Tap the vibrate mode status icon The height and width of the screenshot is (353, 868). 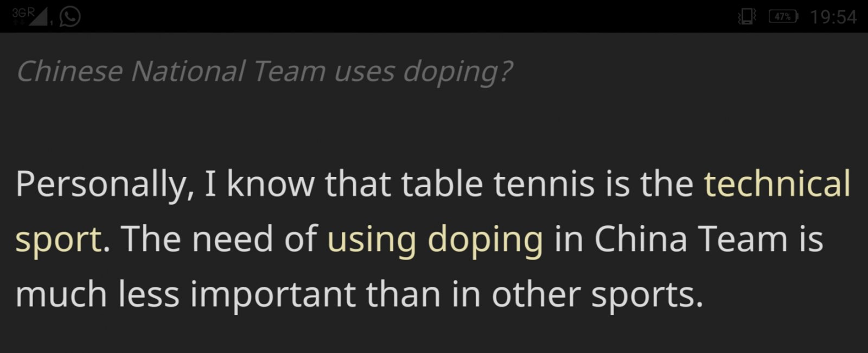[747, 17]
